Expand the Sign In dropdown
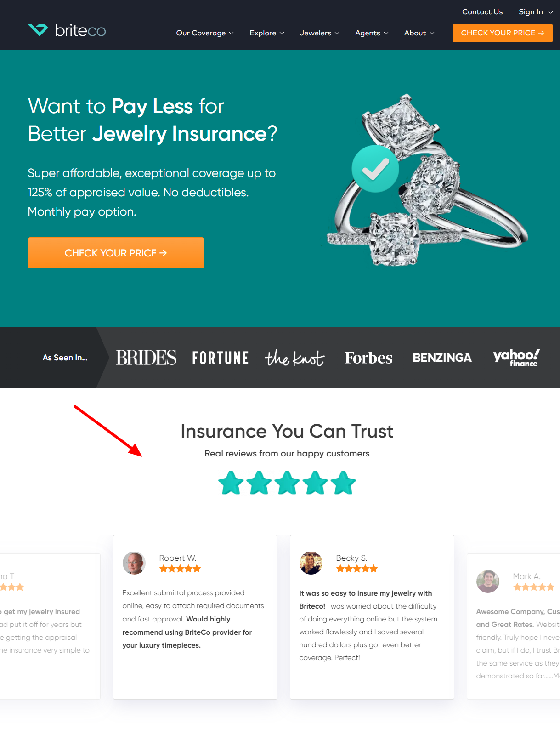The width and height of the screenshot is (560, 729). [536, 12]
